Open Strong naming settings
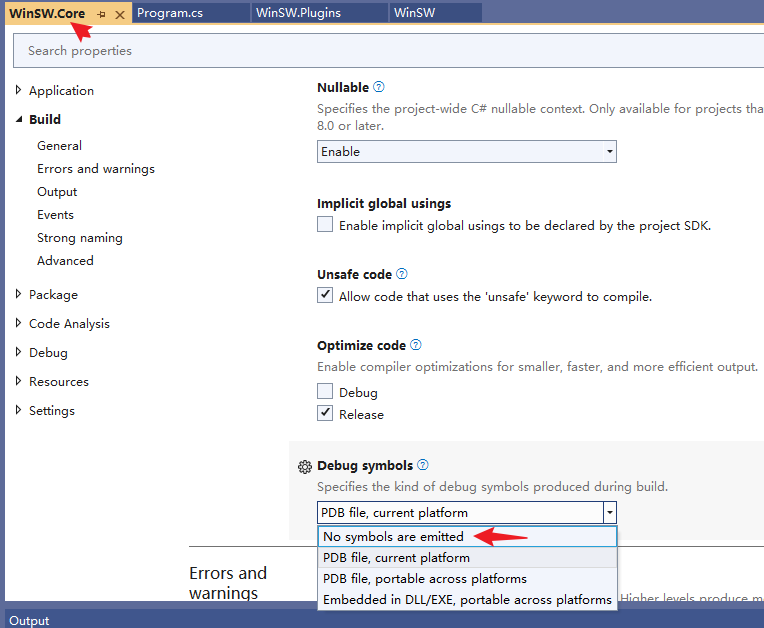The width and height of the screenshot is (764, 628). click(80, 238)
